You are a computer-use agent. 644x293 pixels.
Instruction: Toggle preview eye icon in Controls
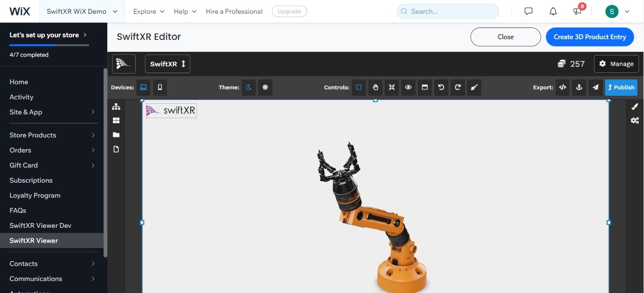408,87
